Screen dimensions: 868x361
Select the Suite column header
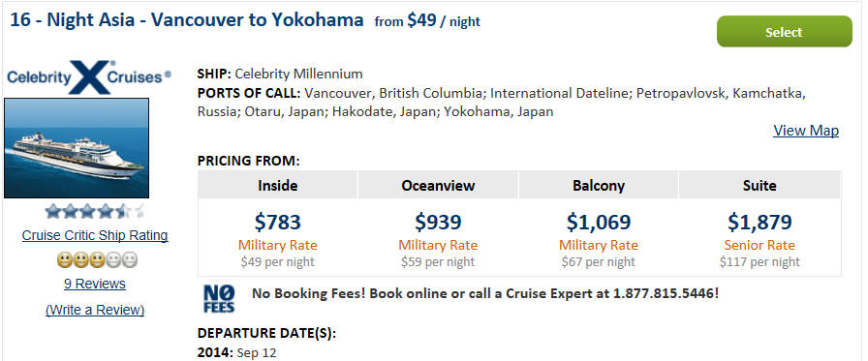(x=759, y=185)
